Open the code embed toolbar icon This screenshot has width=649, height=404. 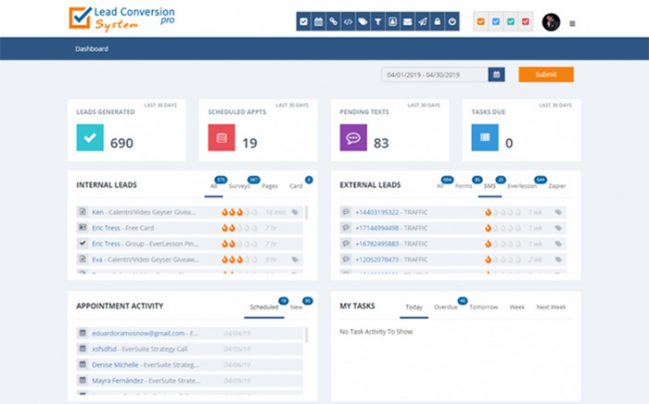coord(347,21)
